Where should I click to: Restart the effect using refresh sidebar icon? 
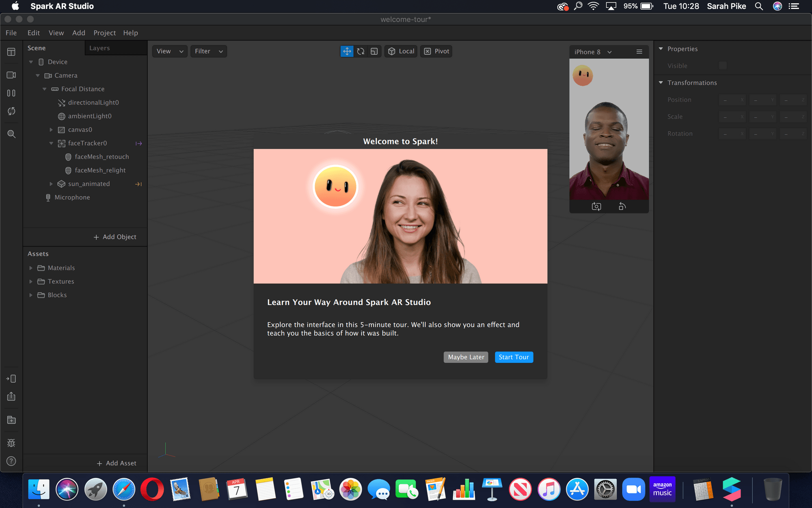pyautogui.click(x=11, y=111)
